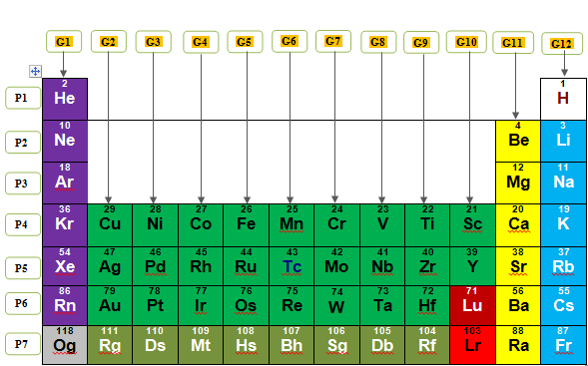Select the G9 group label
588x366 pixels.
click(421, 42)
